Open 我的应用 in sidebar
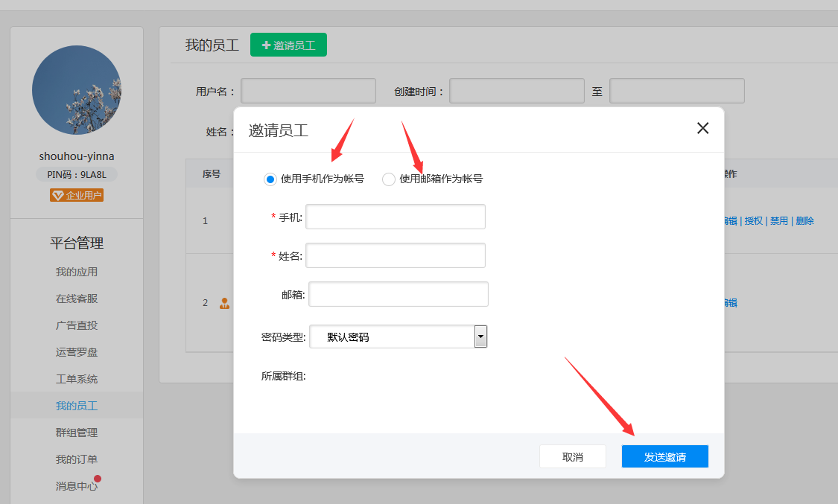This screenshot has width=838, height=504. click(x=77, y=272)
